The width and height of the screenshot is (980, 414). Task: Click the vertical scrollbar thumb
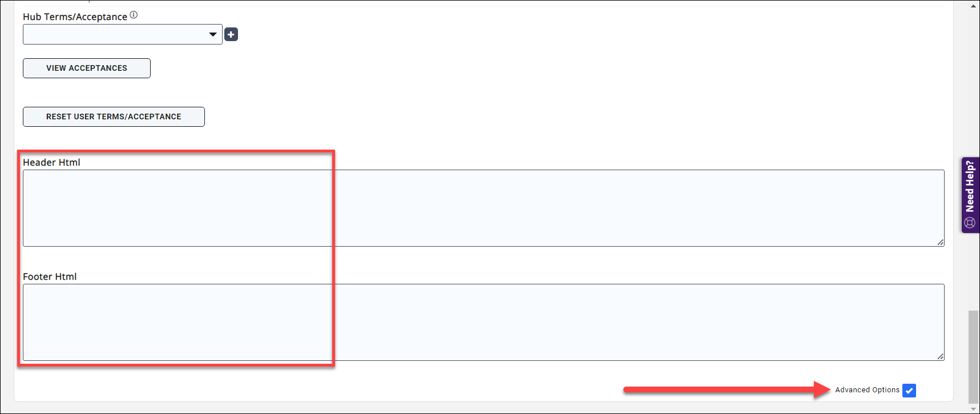974,357
